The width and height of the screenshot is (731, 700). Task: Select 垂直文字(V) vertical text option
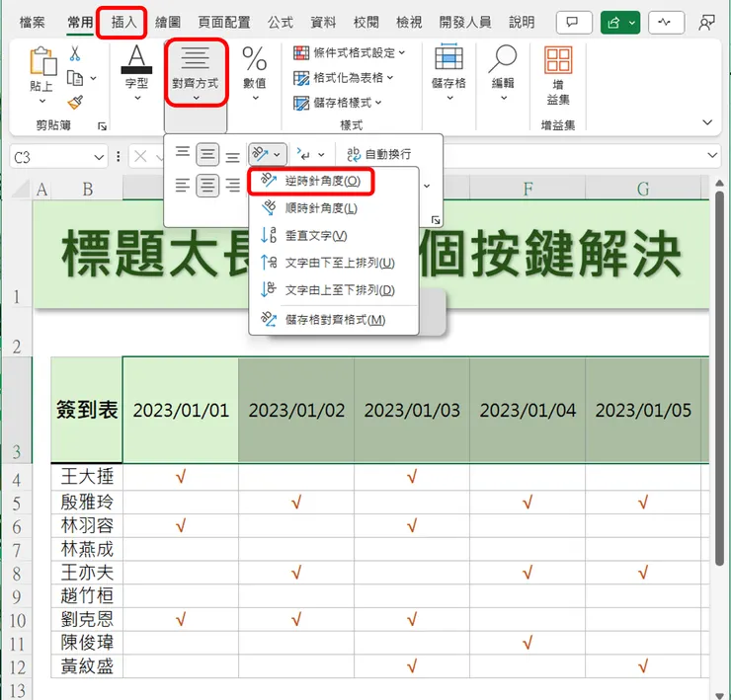(x=316, y=236)
